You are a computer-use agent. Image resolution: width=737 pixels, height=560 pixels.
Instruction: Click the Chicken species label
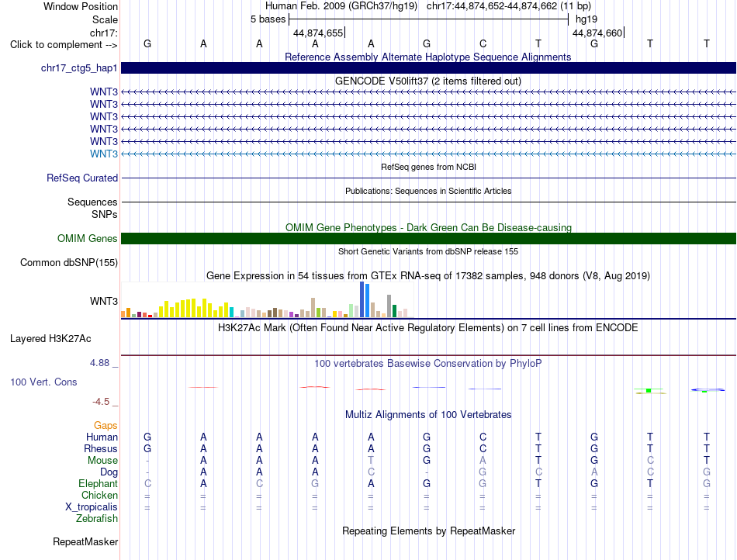point(99,495)
